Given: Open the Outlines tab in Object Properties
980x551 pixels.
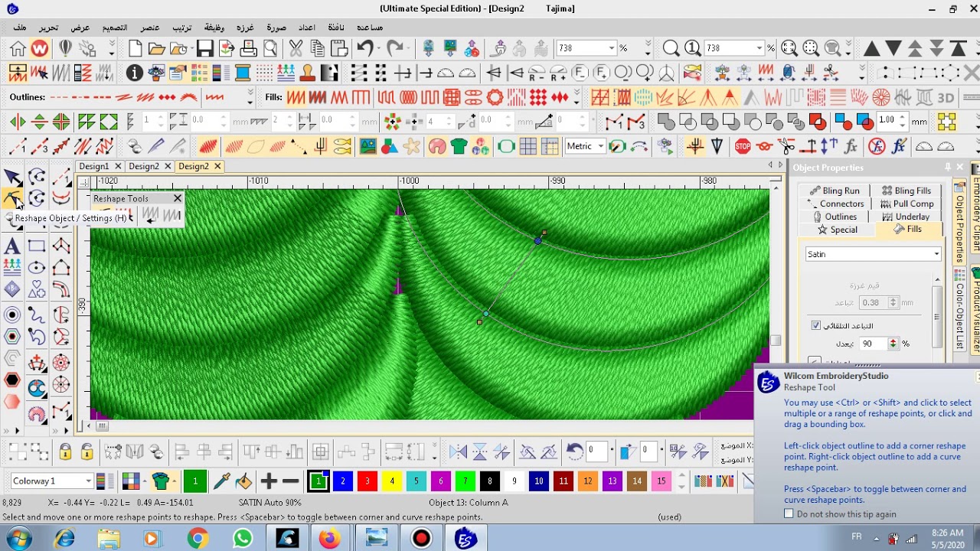Looking at the screenshot, I should pos(833,217).
